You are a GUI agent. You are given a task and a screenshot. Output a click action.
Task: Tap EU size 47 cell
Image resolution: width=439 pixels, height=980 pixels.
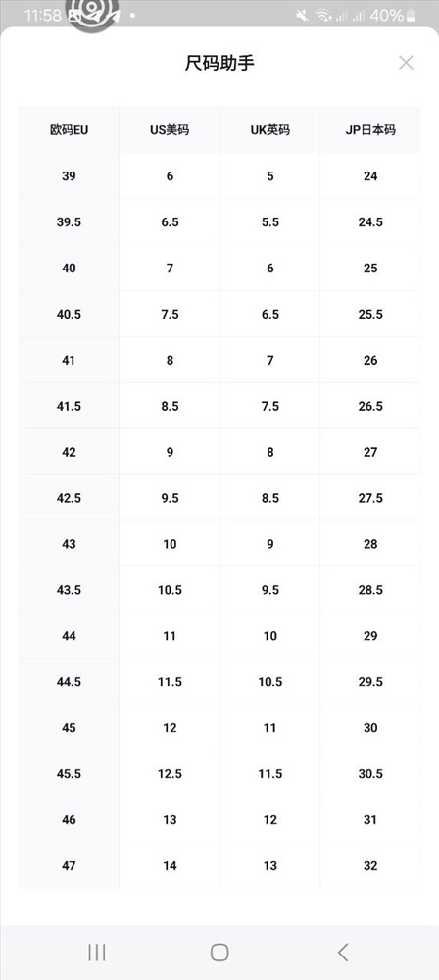pyautogui.click(x=69, y=865)
